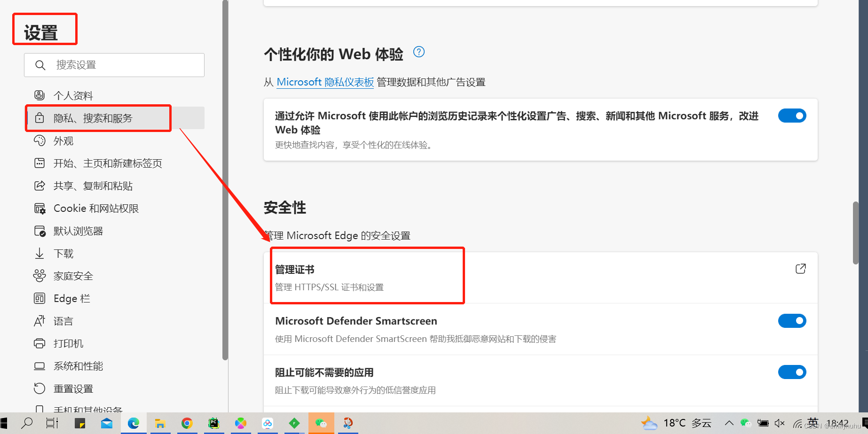
Task: Open Sticky Notes from taskbar
Action: tap(80, 423)
